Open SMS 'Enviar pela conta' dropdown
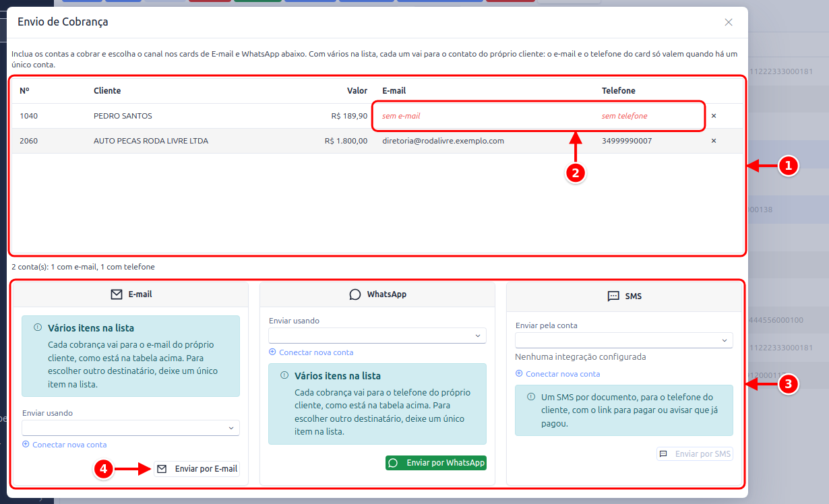This screenshot has height=504, width=829. click(x=624, y=340)
